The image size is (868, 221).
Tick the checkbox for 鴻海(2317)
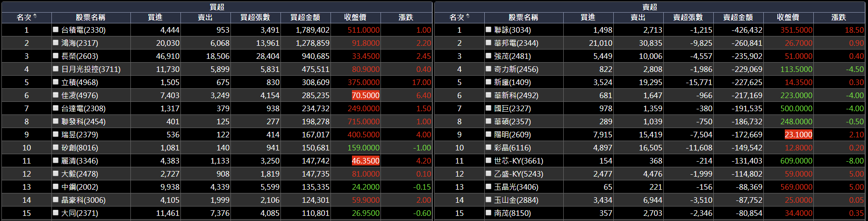click(56, 43)
